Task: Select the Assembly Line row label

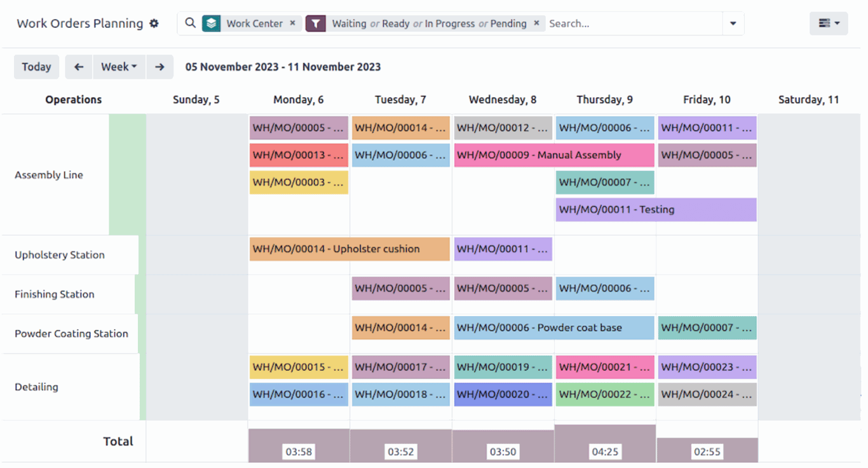Action: pyautogui.click(x=48, y=175)
